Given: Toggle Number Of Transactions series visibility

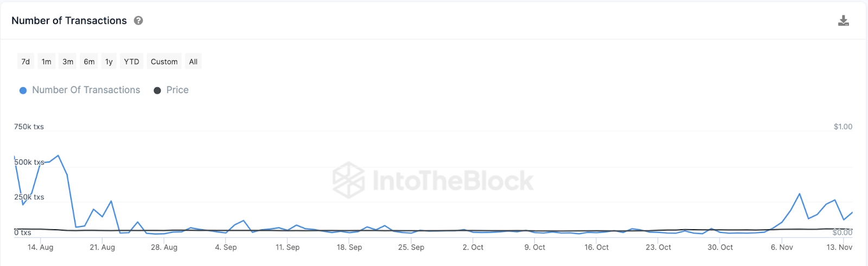Looking at the screenshot, I should 86,90.
